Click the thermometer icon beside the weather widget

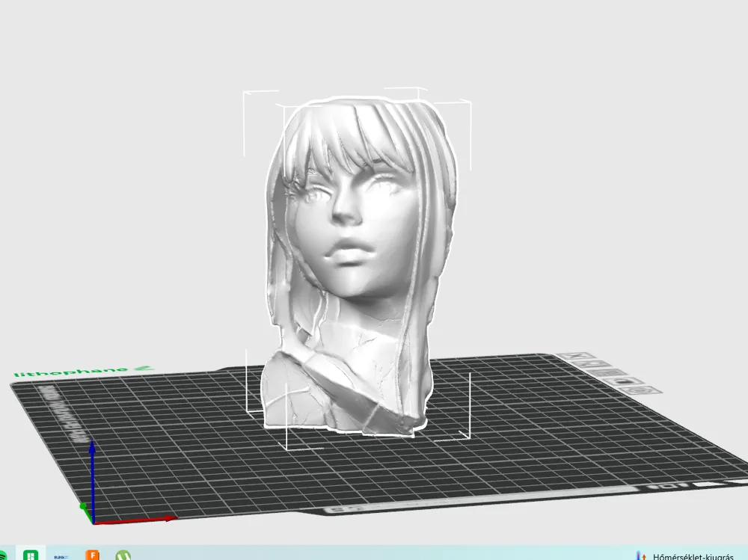click(x=640, y=555)
